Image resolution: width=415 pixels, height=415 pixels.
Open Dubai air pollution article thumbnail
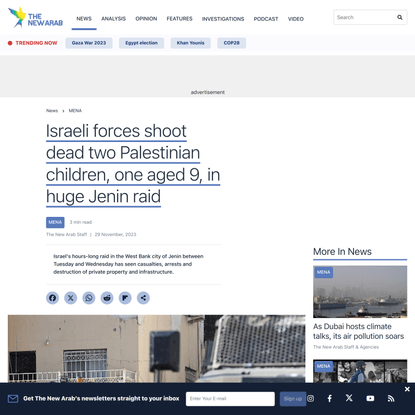click(x=360, y=292)
